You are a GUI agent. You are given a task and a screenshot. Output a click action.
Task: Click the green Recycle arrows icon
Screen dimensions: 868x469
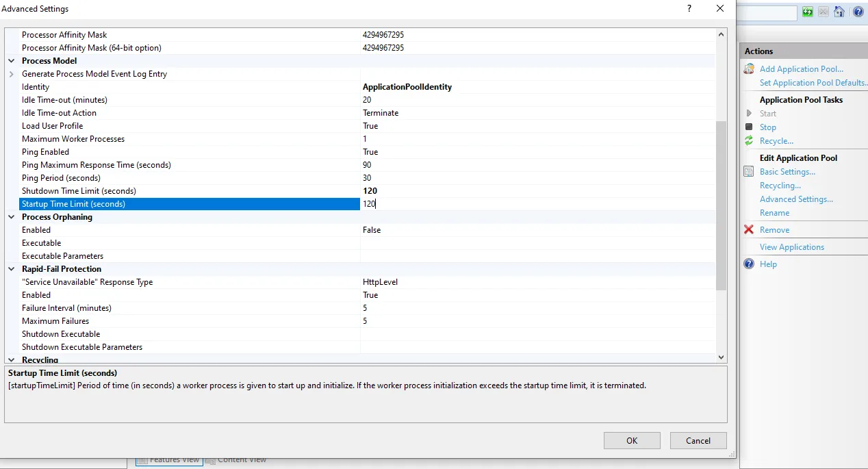coord(749,140)
